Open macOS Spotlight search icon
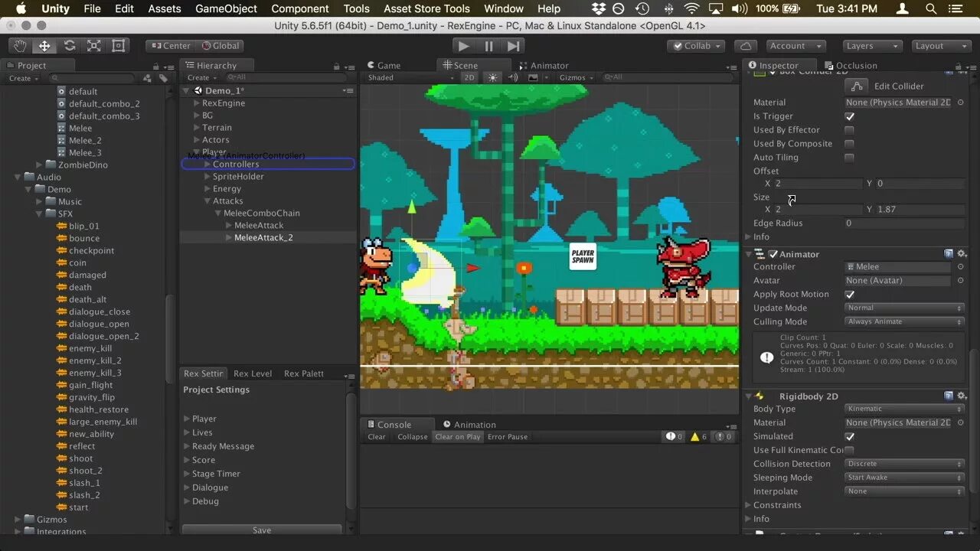Screen dimensions: 980x551 931,9
